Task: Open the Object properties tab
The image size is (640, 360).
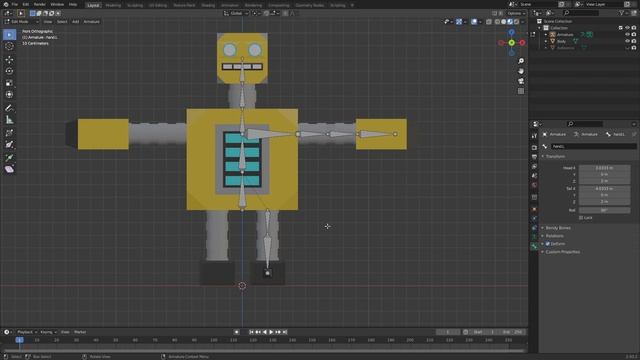Action: pyautogui.click(x=534, y=209)
